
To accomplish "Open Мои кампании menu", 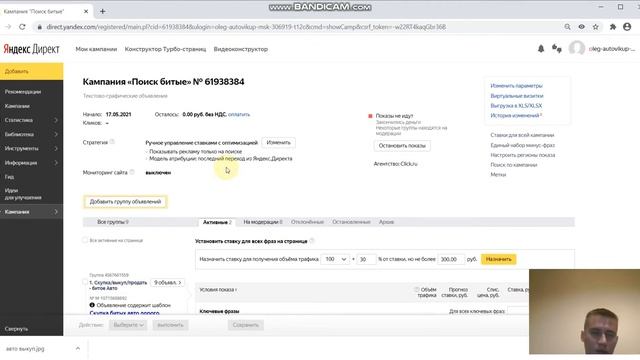I will [96, 49].
